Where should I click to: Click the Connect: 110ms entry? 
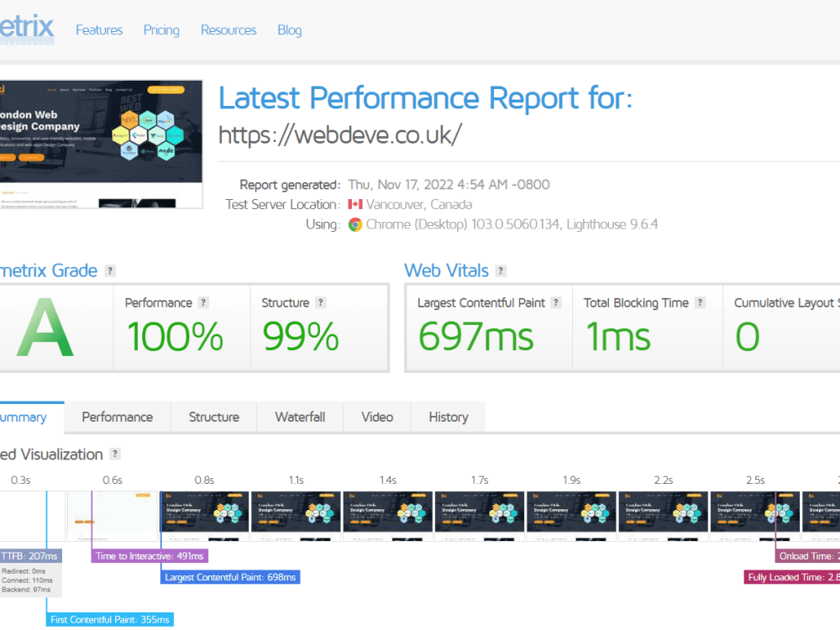[x=27, y=580]
